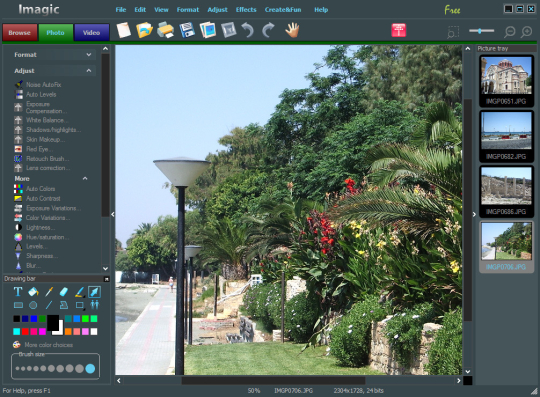Viewport: 540px width, 397px height.
Task: Click the zoom selection icon
Action: [453, 32]
